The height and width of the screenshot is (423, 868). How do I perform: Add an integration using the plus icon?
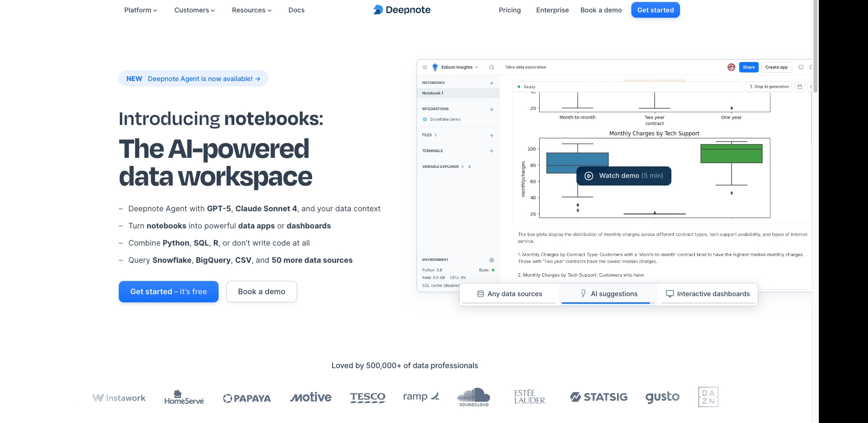[492, 109]
